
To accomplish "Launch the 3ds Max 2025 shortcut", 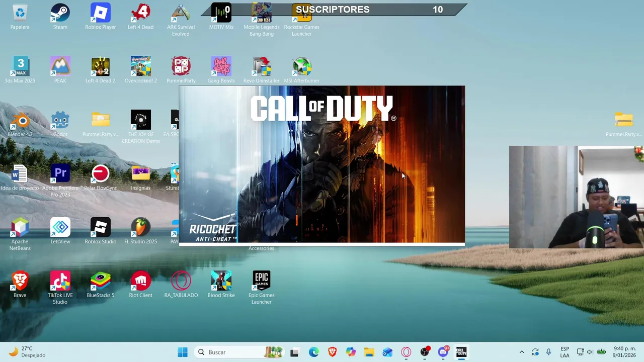I will tap(20, 70).
